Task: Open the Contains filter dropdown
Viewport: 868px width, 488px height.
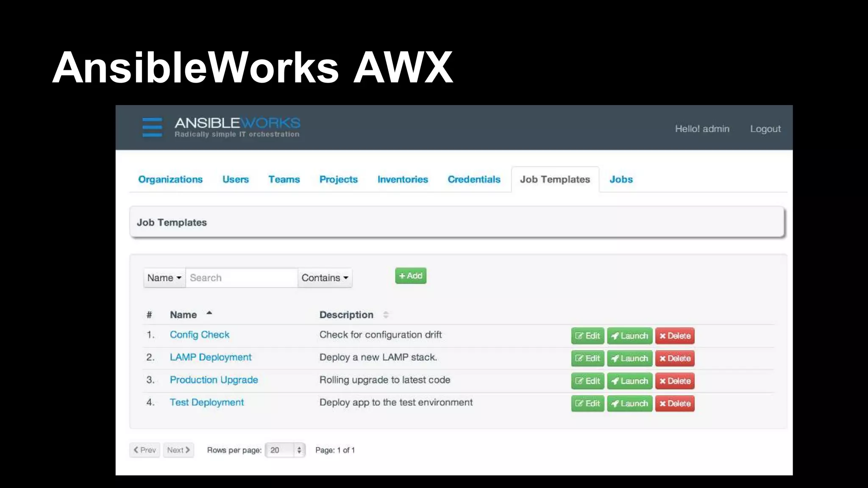Action: (x=325, y=278)
